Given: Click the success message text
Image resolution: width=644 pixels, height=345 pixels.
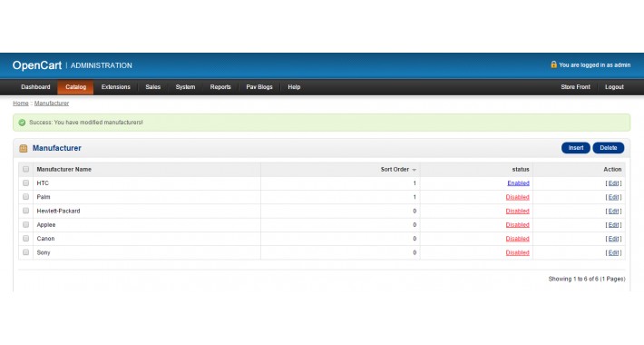Looking at the screenshot, I should coord(86,123).
